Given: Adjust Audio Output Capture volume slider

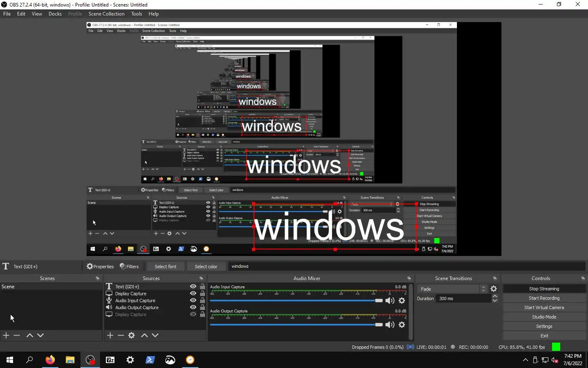Looking at the screenshot, I should [296, 325].
